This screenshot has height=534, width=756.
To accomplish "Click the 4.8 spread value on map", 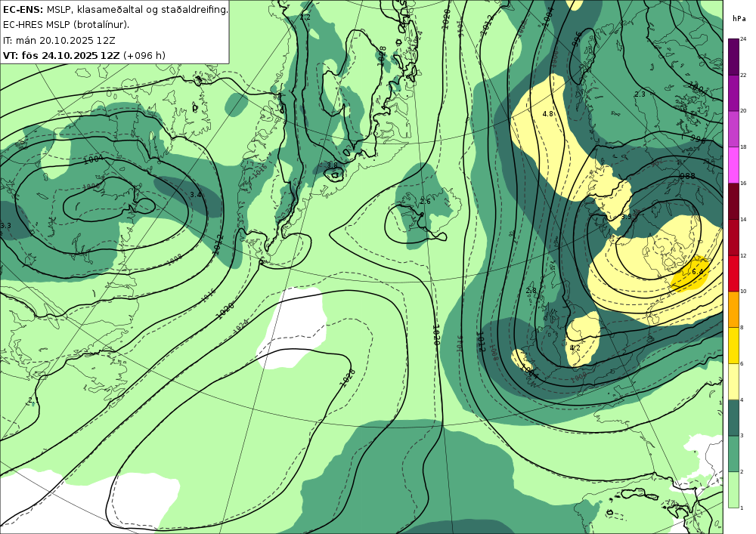I will [547, 114].
